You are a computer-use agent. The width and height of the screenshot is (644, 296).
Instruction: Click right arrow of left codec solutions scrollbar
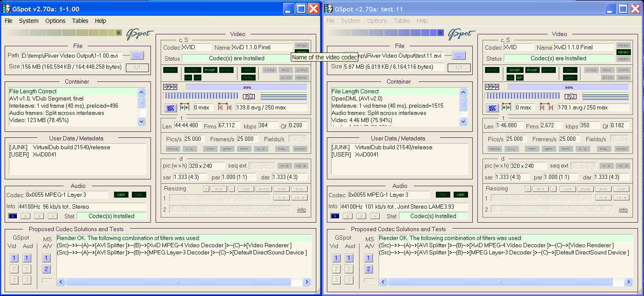[307, 282]
